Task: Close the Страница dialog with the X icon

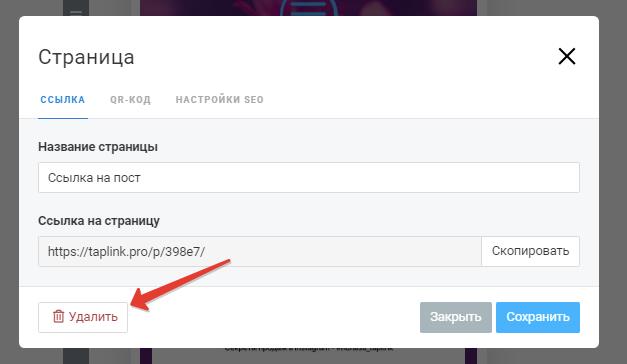Action: [x=567, y=56]
